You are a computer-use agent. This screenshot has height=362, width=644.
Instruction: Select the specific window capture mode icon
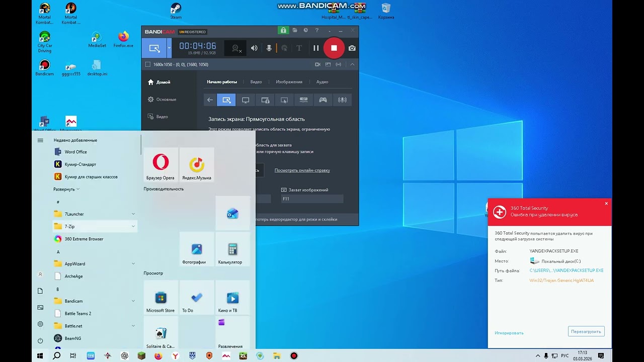coord(265,100)
